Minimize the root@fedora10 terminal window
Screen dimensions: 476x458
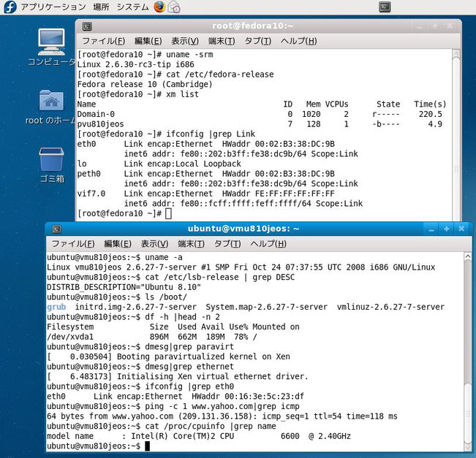point(420,26)
